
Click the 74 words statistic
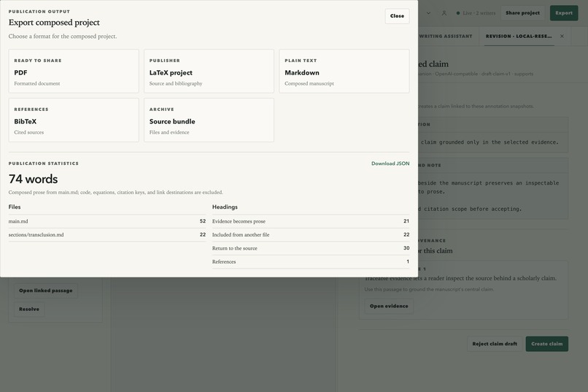pyautogui.click(x=33, y=179)
